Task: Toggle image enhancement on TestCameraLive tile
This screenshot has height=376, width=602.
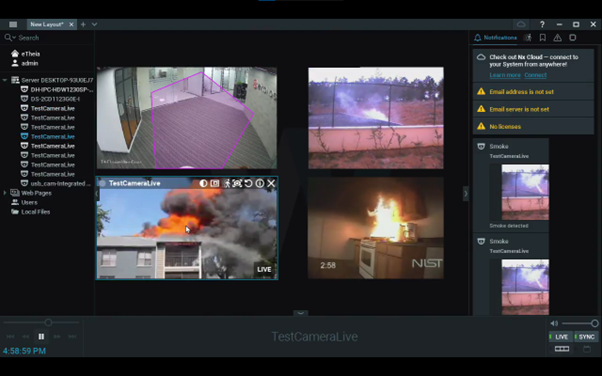Action: 203,183
